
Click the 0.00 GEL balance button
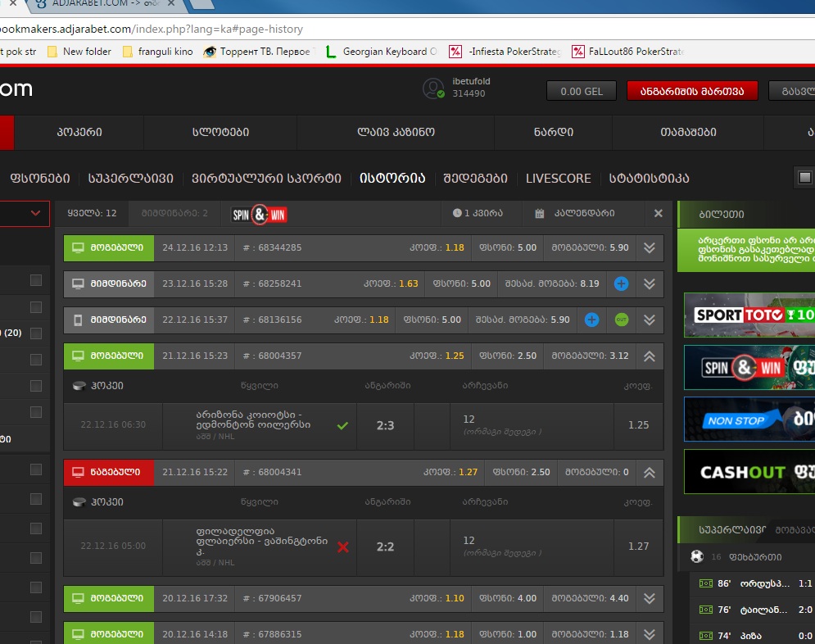[x=581, y=91]
